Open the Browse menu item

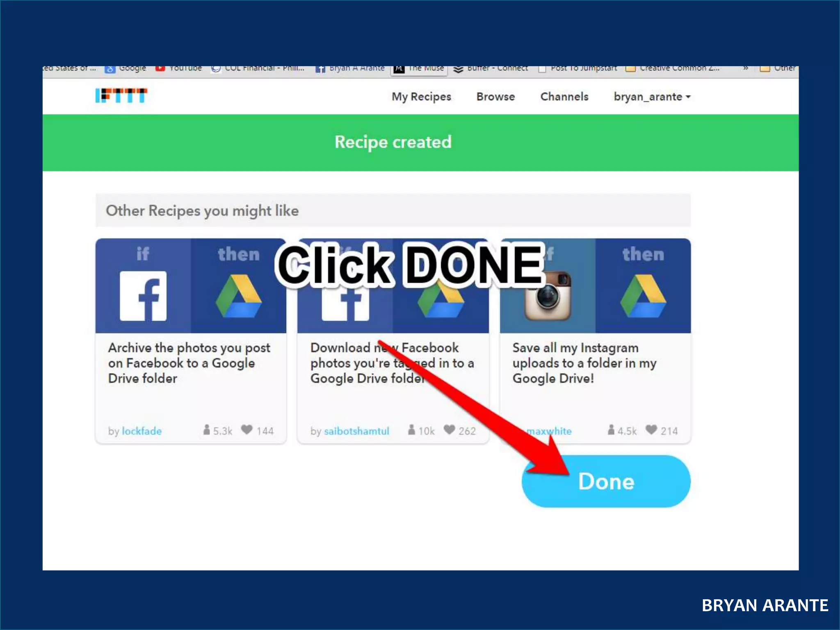point(495,97)
